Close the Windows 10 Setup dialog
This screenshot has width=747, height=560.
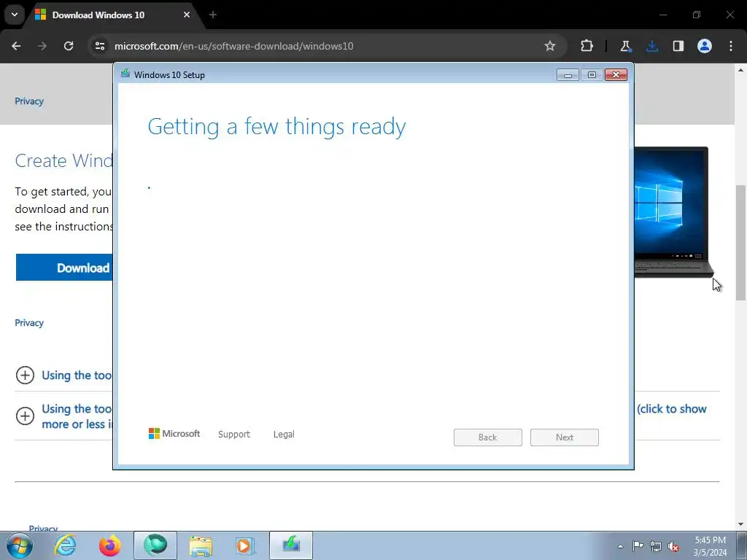point(616,75)
